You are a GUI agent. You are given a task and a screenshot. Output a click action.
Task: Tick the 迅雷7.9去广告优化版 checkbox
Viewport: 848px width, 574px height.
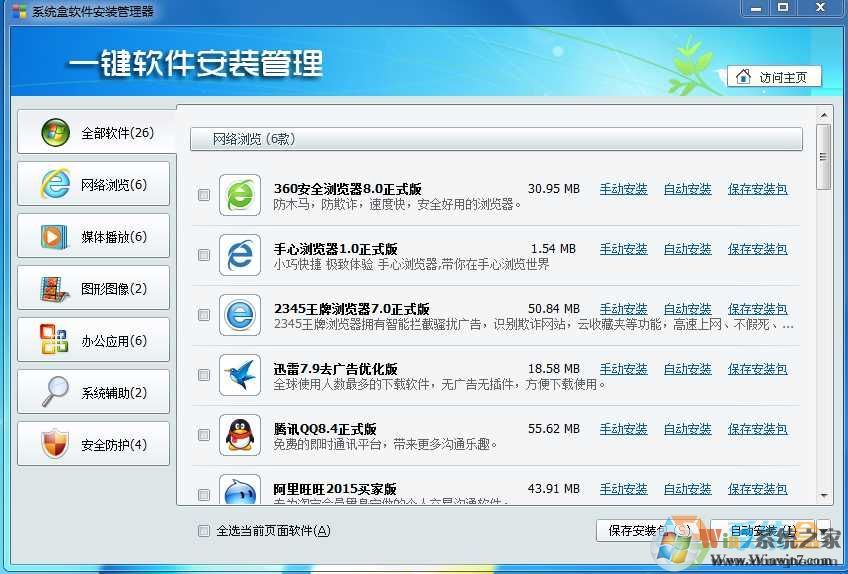tap(204, 375)
